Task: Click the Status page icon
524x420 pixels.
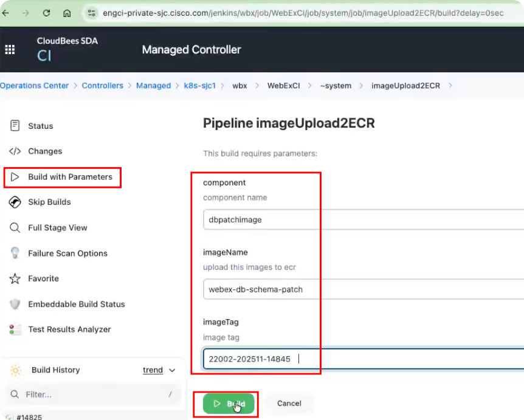Action: click(x=15, y=126)
